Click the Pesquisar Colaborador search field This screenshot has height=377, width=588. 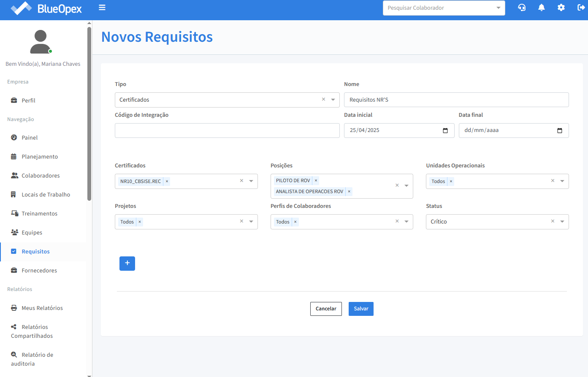point(444,8)
